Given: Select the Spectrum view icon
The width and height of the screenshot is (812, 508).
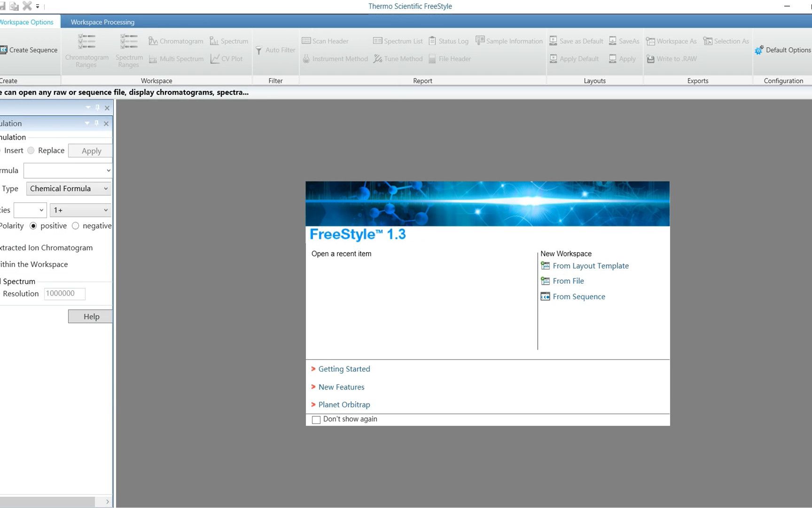Looking at the screenshot, I should point(229,41).
